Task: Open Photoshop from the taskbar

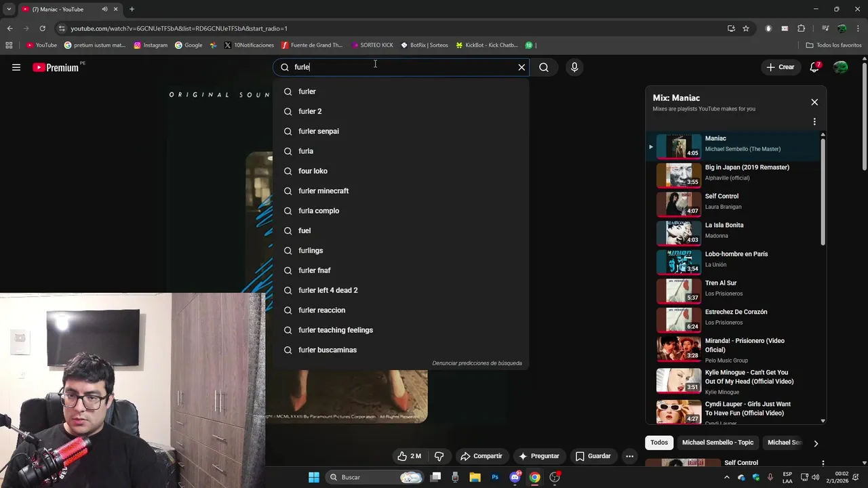Action: 495,477
